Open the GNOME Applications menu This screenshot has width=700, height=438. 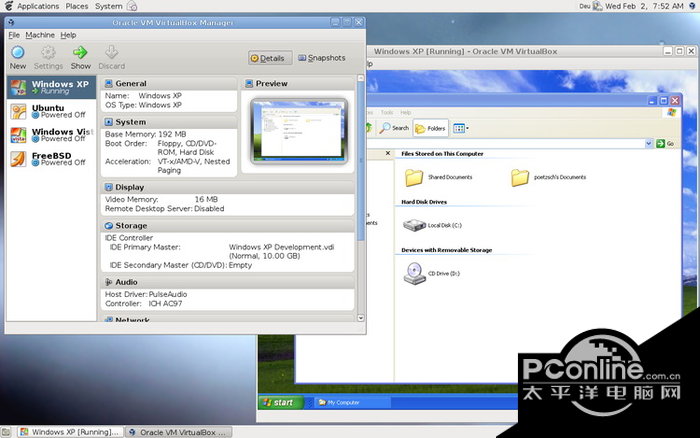click(x=38, y=6)
